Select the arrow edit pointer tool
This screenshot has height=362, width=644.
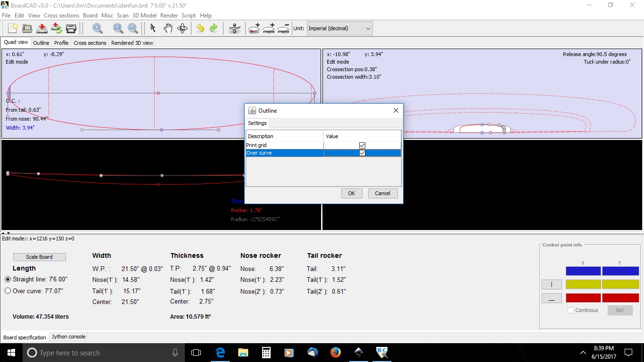153,28
